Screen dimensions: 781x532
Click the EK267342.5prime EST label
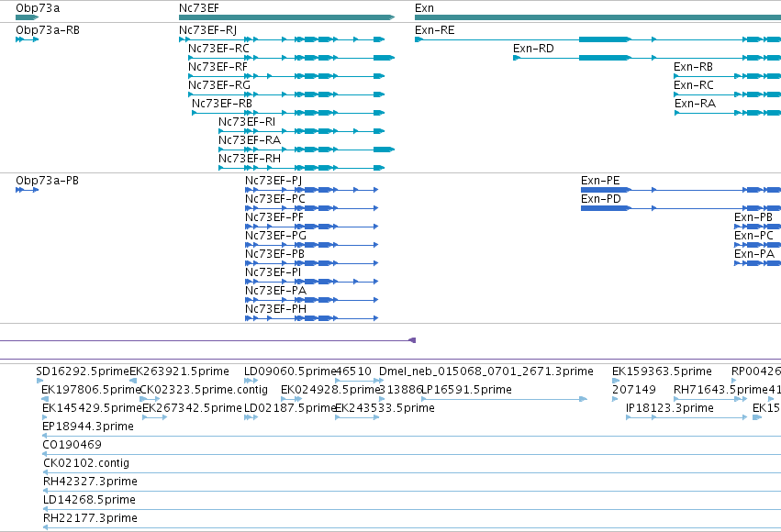pos(192,408)
